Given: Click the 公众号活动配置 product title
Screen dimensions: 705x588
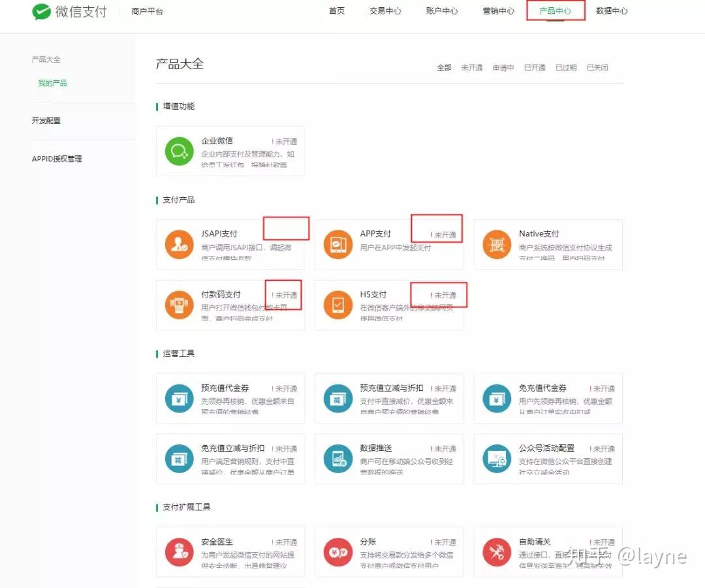Looking at the screenshot, I should (546, 448).
